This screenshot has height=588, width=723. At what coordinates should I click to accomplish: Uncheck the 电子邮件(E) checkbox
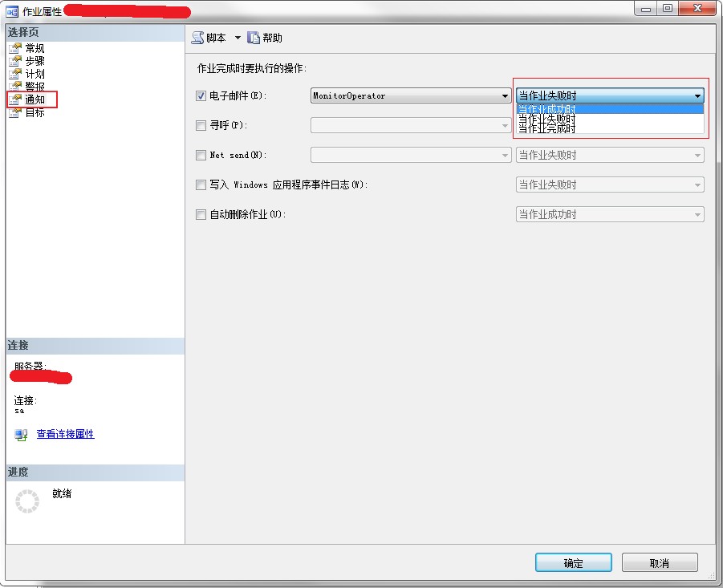201,95
